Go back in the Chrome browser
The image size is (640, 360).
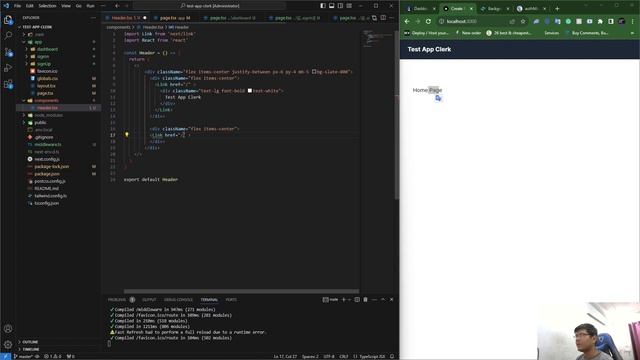tap(407, 21)
